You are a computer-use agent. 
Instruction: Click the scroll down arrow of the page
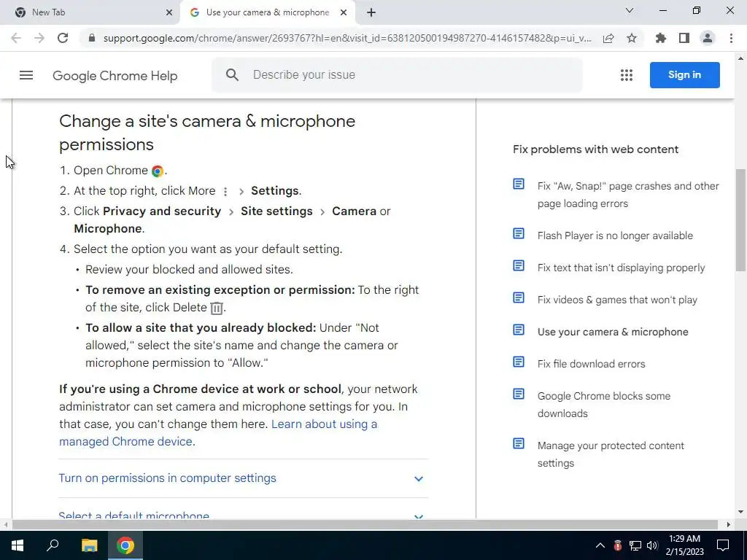coord(740,513)
